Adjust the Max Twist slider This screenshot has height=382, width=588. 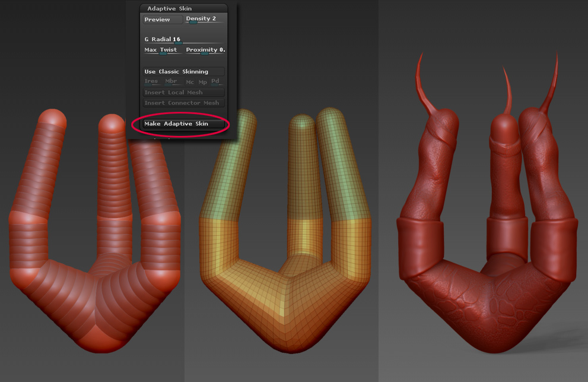click(x=163, y=50)
